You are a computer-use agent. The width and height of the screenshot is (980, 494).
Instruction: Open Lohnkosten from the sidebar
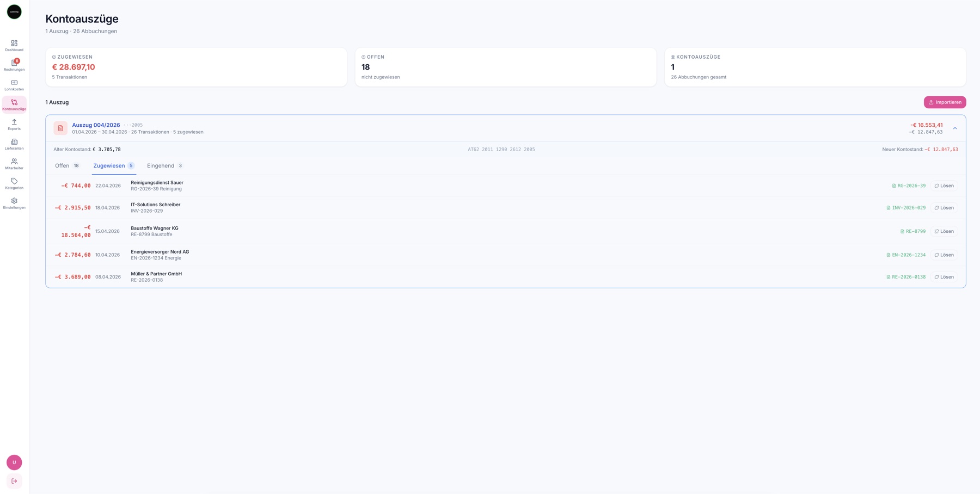click(14, 85)
